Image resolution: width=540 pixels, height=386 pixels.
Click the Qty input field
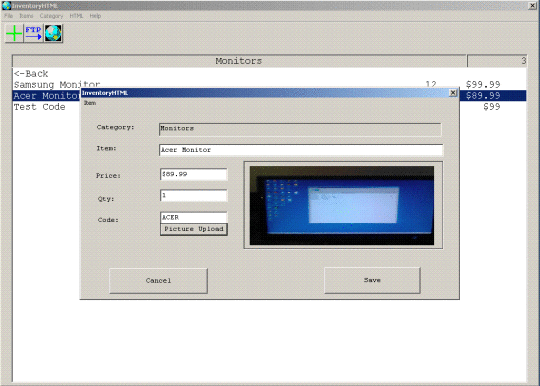click(194, 195)
